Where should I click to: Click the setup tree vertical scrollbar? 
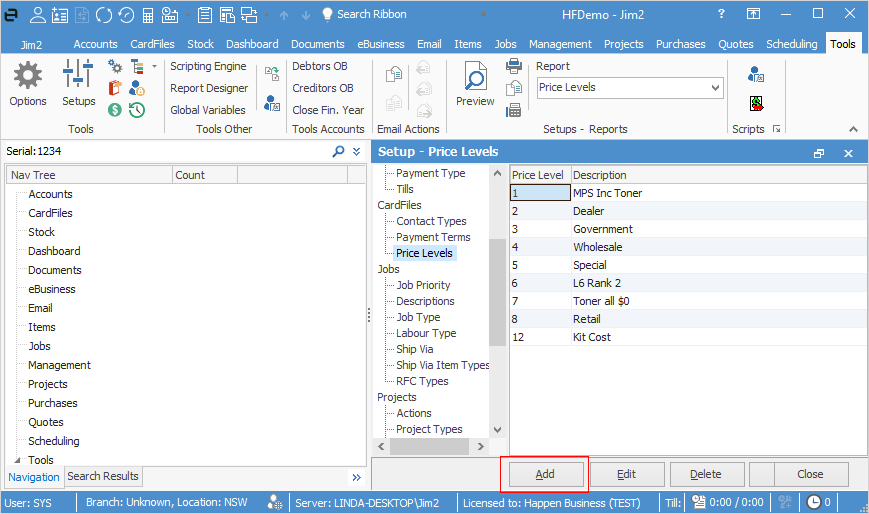pyautogui.click(x=497, y=290)
